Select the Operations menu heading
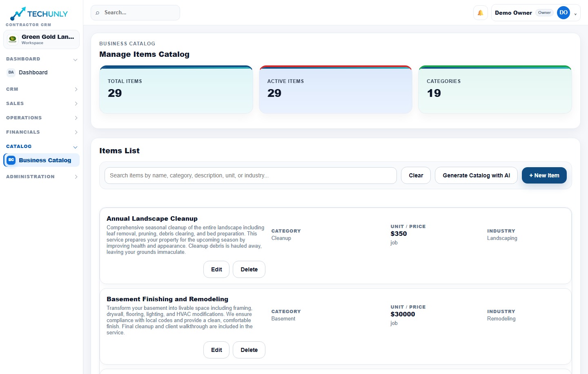The height and width of the screenshot is (374, 588). [x=24, y=118]
